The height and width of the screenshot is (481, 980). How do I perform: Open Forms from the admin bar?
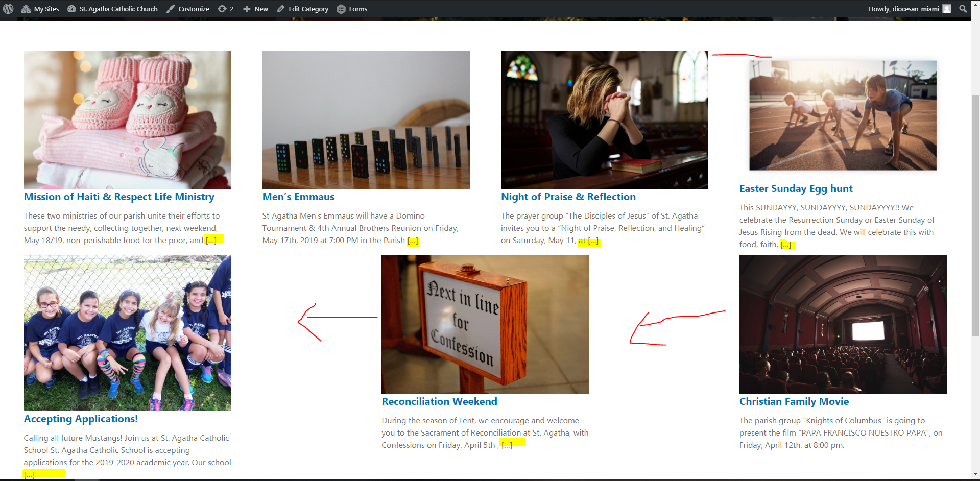[x=352, y=9]
